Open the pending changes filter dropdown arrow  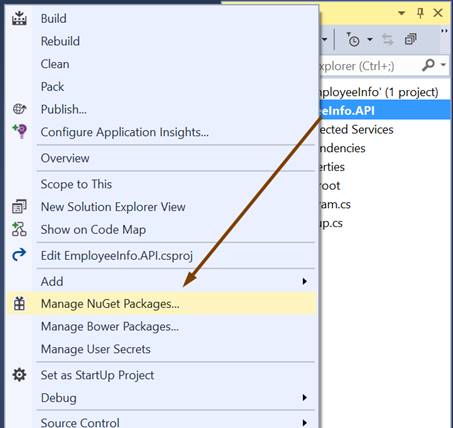[370, 40]
